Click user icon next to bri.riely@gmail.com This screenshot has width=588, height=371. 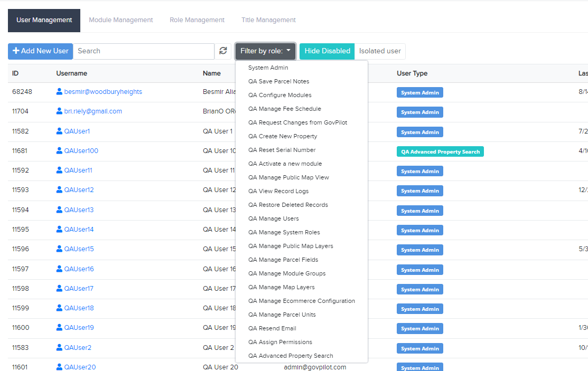tap(60, 111)
